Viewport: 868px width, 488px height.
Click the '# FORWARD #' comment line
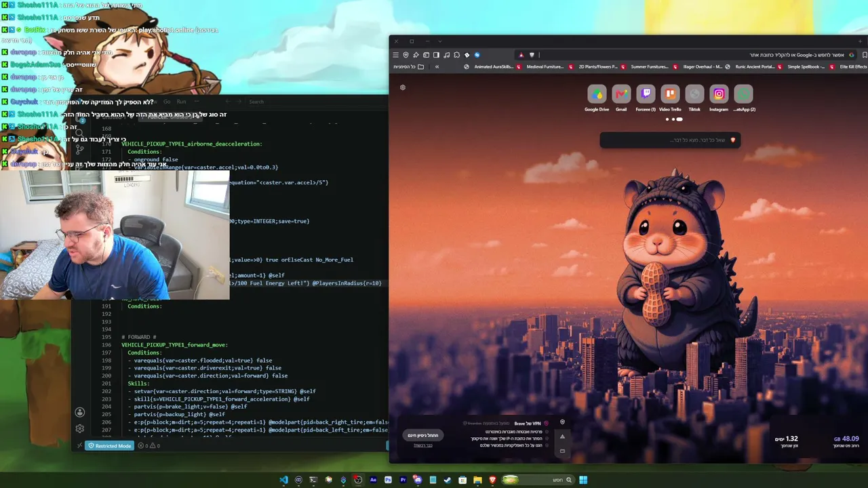tap(139, 337)
